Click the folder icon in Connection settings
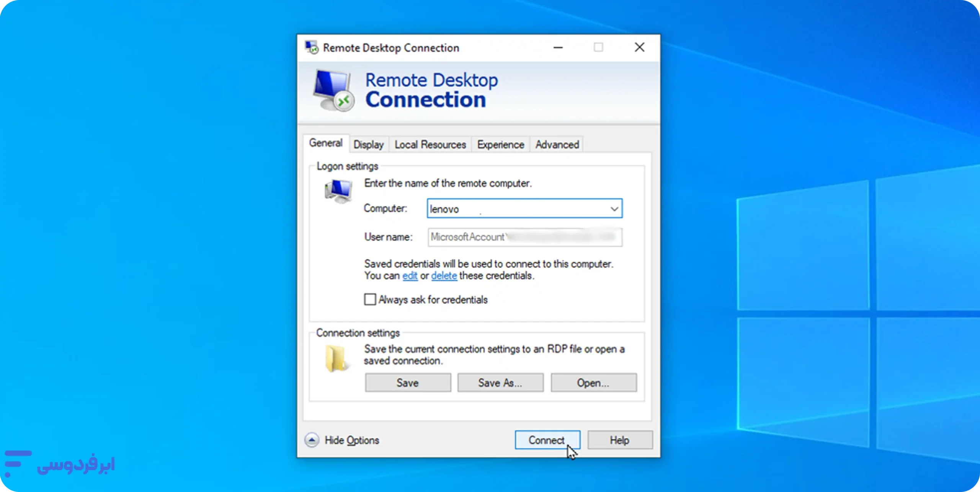The width and height of the screenshot is (980, 492). pos(336,358)
